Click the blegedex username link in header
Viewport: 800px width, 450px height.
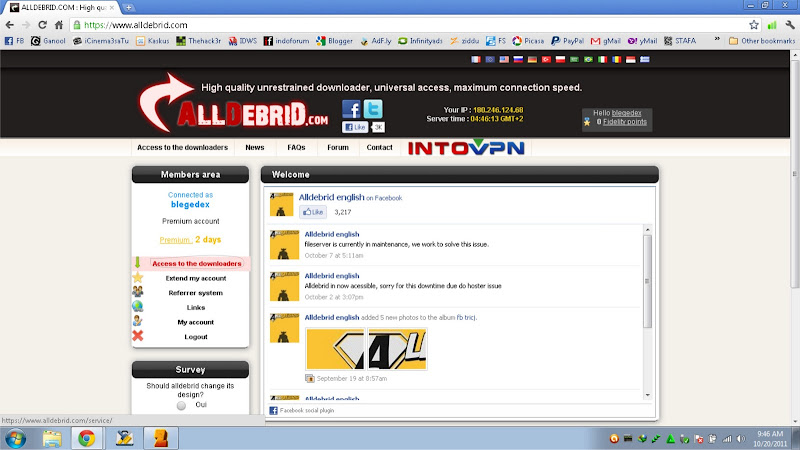pyautogui.click(x=627, y=113)
